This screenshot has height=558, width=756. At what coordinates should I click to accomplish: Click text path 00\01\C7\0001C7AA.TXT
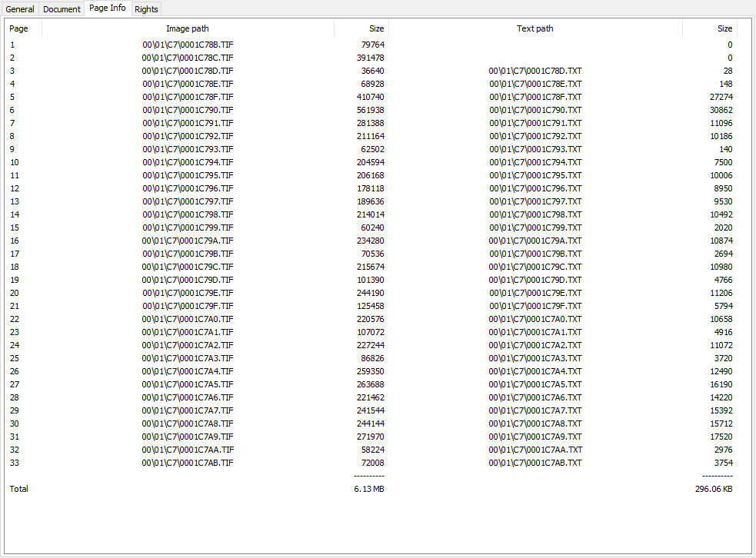click(x=535, y=450)
